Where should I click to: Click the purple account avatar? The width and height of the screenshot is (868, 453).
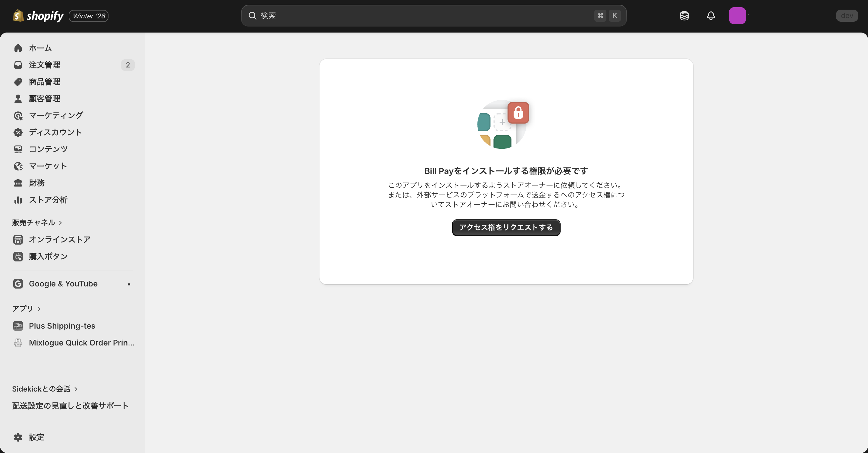(x=737, y=15)
